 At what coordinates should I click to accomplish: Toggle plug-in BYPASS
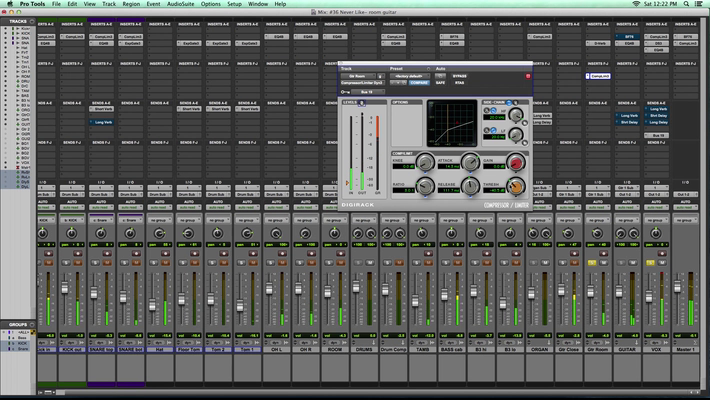click(x=459, y=76)
